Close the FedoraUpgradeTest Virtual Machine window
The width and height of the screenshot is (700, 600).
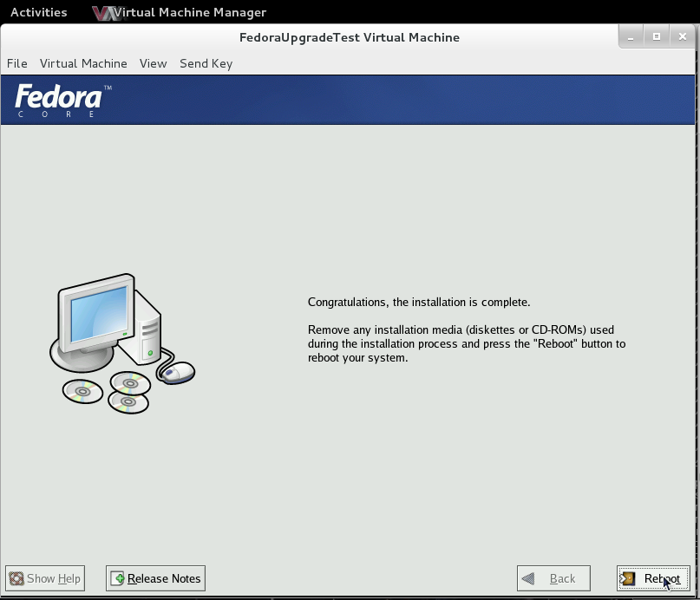(682, 37)
